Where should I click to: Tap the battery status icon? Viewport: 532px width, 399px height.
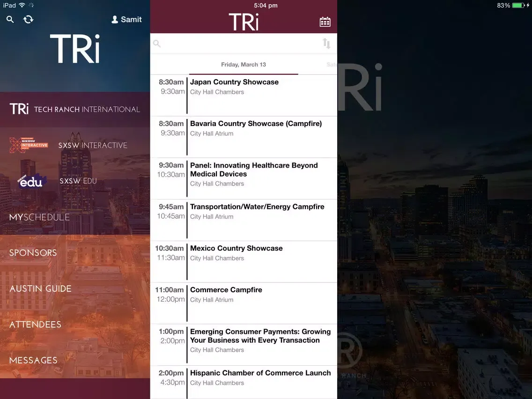point(518,6)
